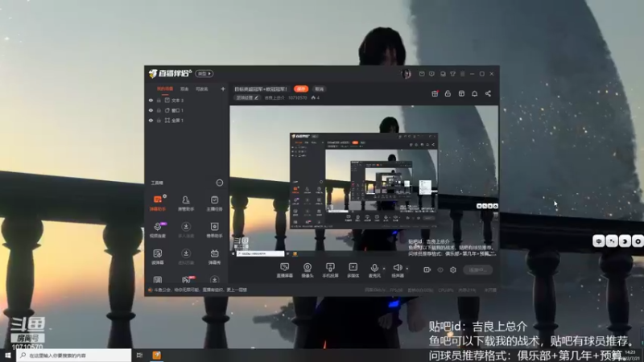Viewport: 644px width, 362px height.
Task: Click the Douyu app icon in taskbar
Action: (x=156, y=355)
